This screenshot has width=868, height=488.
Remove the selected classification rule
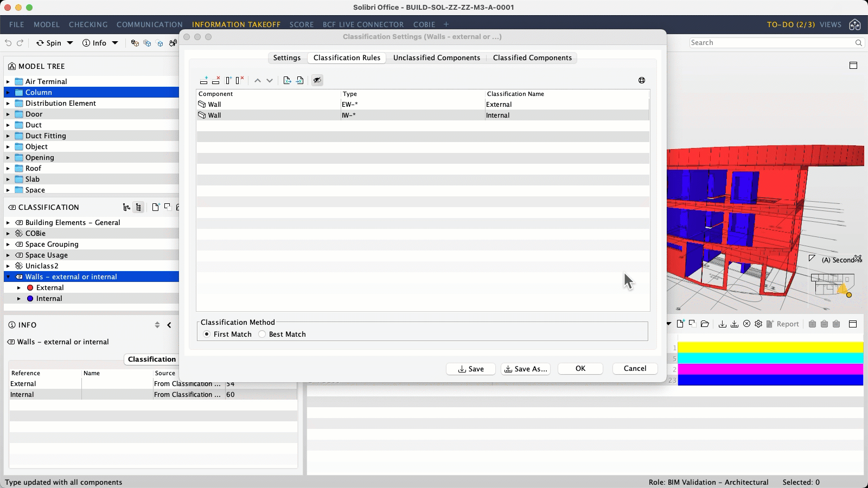(x=216, y=80)
